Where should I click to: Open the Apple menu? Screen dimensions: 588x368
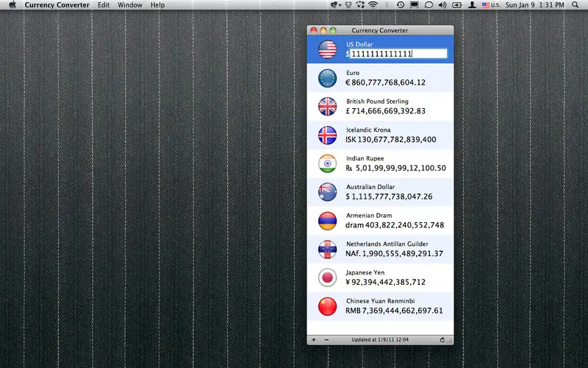click(x=12, y=5)
